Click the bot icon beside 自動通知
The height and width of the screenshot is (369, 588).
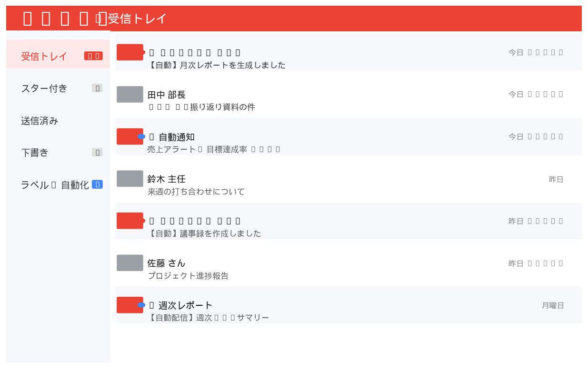pos(151,136)
